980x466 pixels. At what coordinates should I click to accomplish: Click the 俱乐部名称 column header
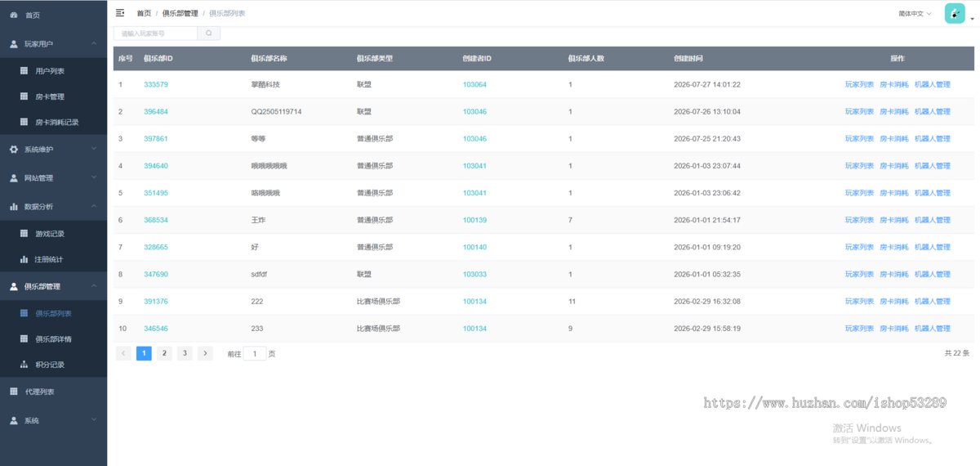pos(269,58)
